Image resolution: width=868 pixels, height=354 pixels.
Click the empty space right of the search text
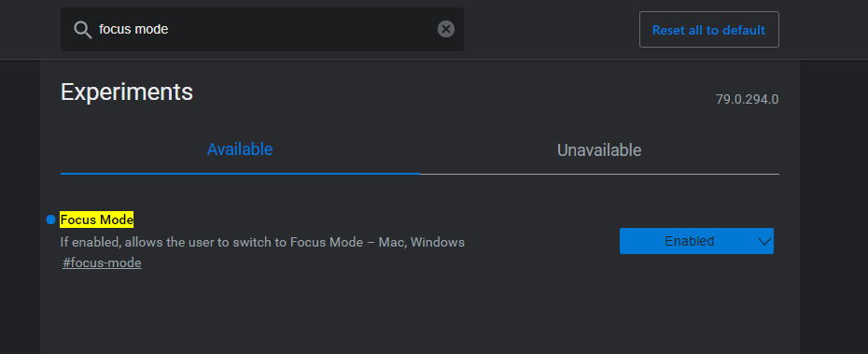[x=301, y=29]
